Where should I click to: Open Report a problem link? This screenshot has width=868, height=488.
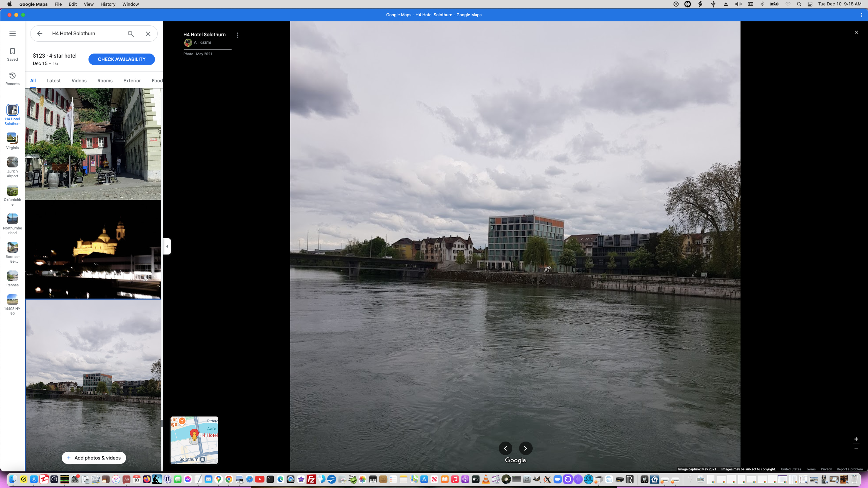tap(849, 469)
